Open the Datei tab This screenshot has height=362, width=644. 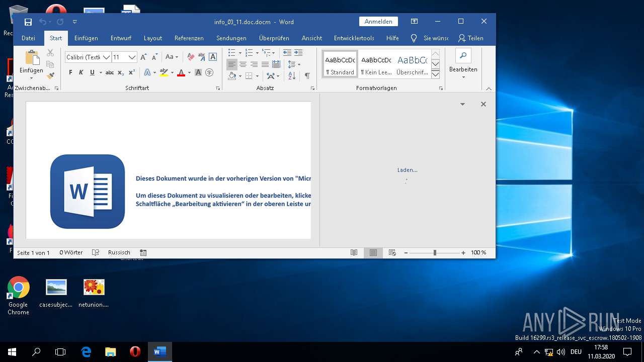tap(28, 38)
